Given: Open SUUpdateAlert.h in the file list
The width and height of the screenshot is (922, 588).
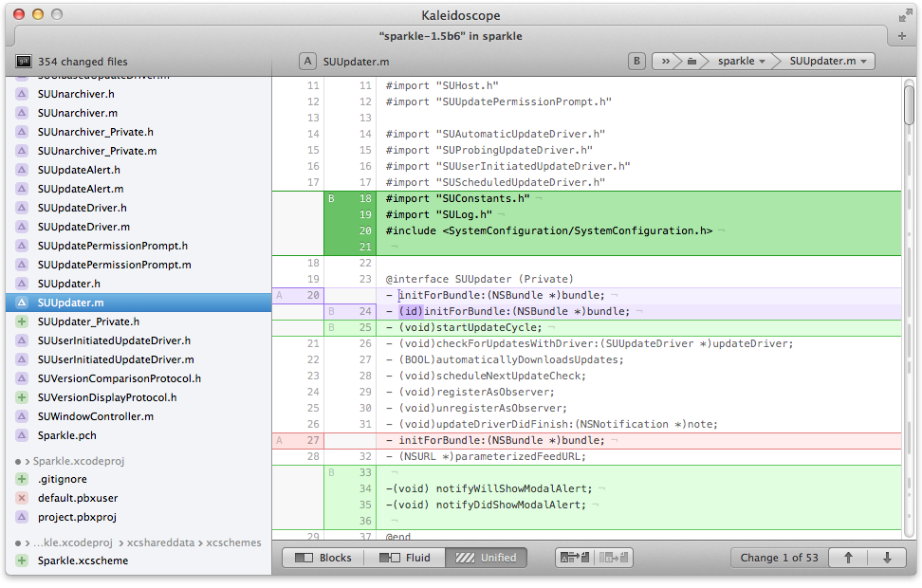Looking at the screenshot, I should pos(138,170).
